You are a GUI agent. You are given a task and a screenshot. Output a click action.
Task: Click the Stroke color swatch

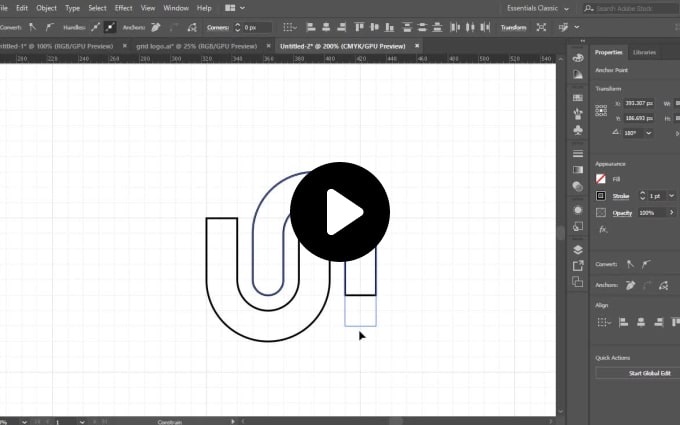[601, 196]
